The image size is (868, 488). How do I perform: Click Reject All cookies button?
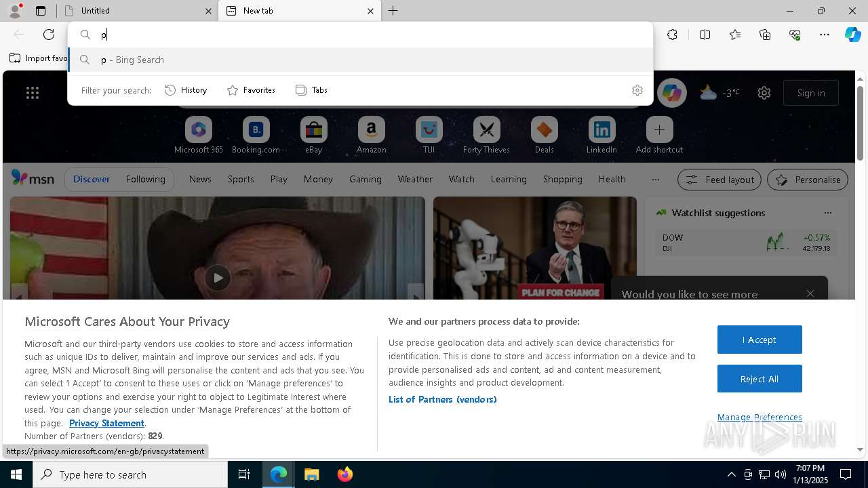(759, 379)
